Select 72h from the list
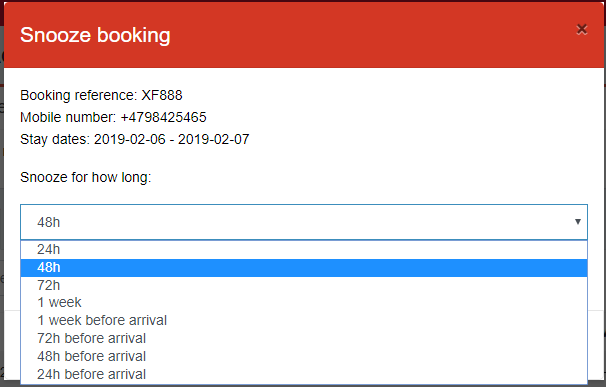Screen dimensions: 606x387 (304, 285)
